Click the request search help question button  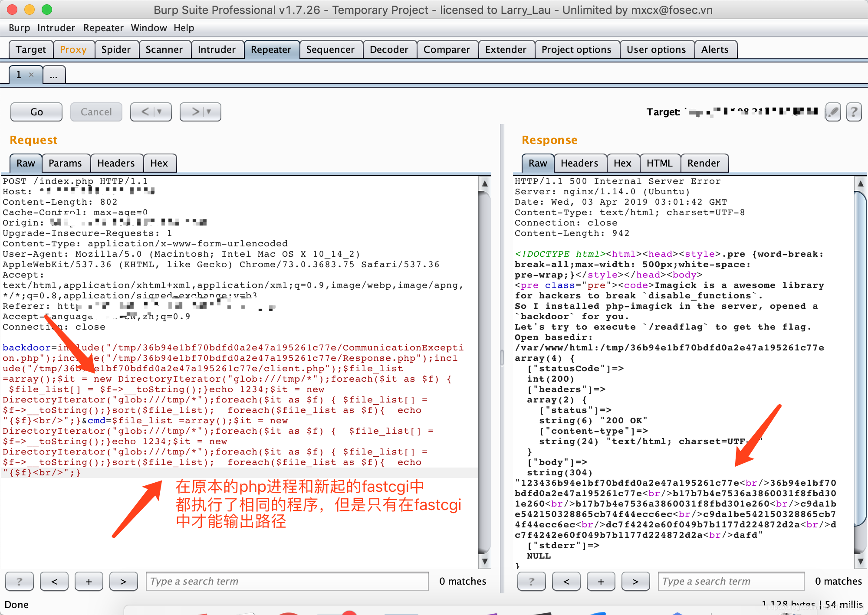coord(20,581)
